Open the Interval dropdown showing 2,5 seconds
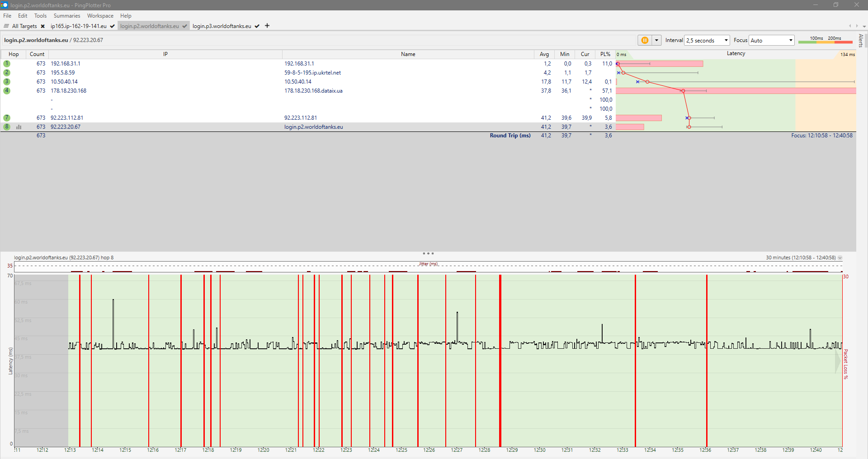 707,40
